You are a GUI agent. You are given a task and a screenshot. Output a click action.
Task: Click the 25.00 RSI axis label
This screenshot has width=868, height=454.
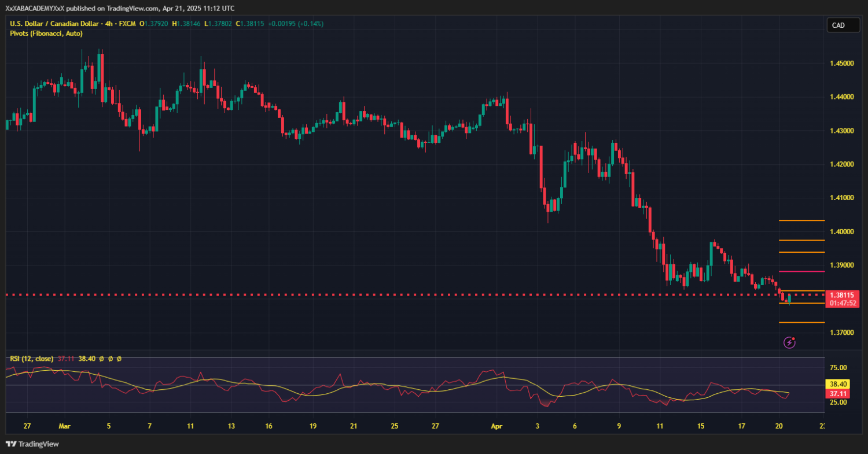click(x=838, y=402)
